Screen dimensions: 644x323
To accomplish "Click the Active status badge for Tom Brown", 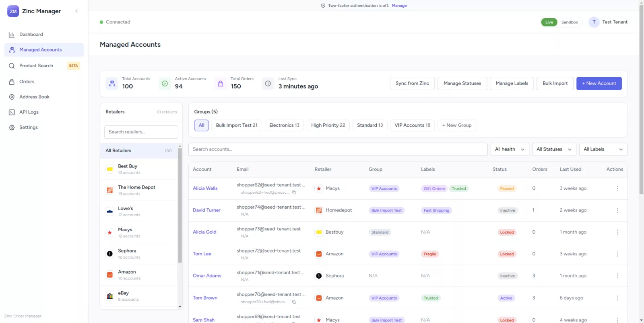I will pos(506,298).
